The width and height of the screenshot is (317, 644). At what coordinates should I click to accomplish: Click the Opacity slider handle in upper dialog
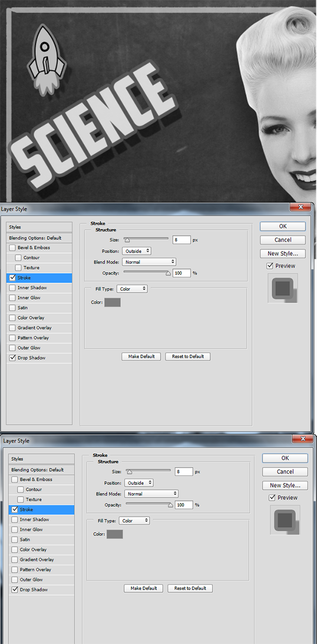pos(169,274)
